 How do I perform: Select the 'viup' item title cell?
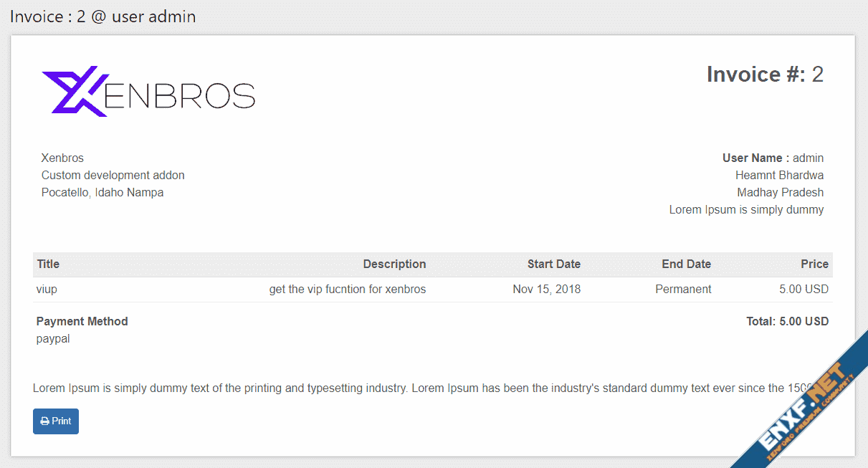pyautogui.click(x=47, y=290)
